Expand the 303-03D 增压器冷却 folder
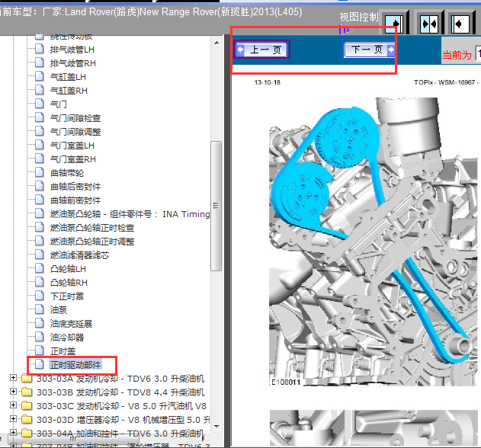 pyautogui.click(x=13, y=419)
